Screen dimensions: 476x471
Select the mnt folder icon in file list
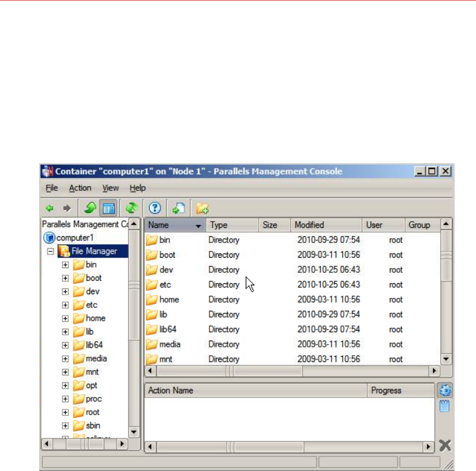[152, 359]
